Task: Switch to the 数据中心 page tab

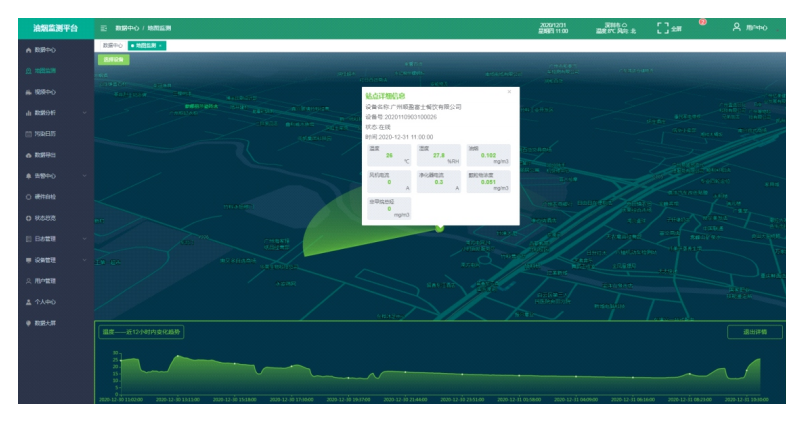Action: point(111,45)
